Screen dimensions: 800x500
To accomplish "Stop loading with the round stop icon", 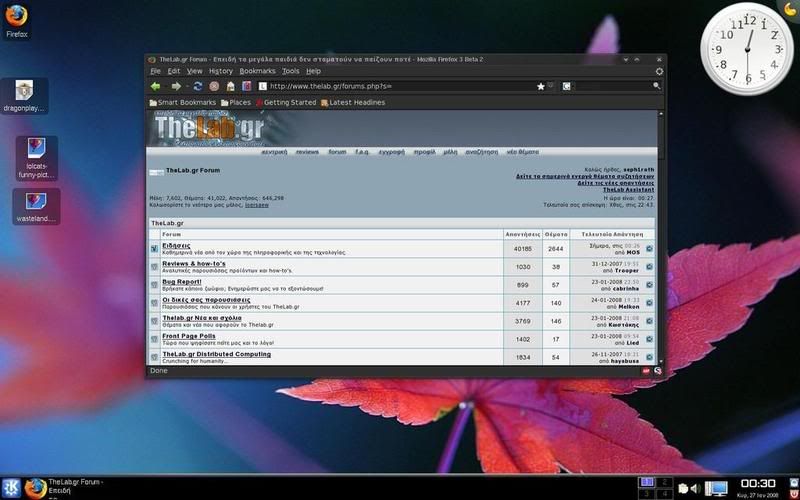I will 214,86.
